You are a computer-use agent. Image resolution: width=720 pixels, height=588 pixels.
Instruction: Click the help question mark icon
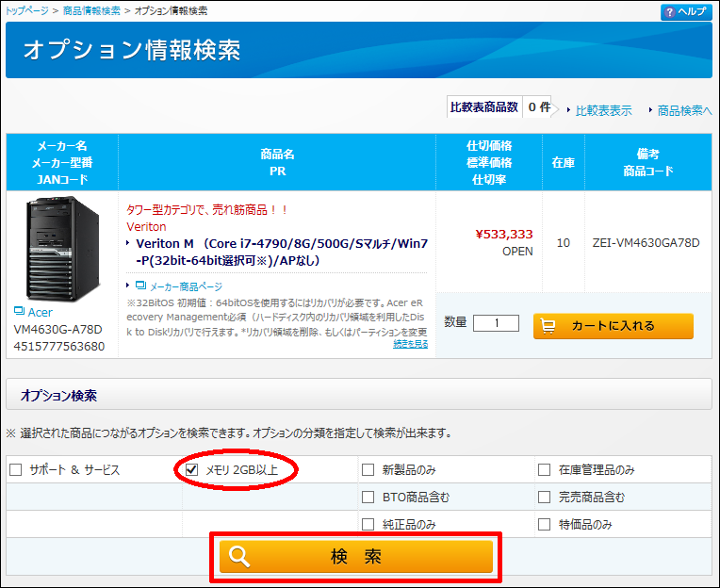pos(669,12)
